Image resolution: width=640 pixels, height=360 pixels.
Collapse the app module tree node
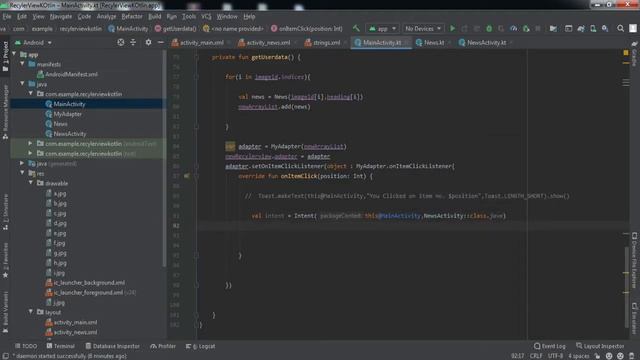pyautogui.click(x=15, y=54)
